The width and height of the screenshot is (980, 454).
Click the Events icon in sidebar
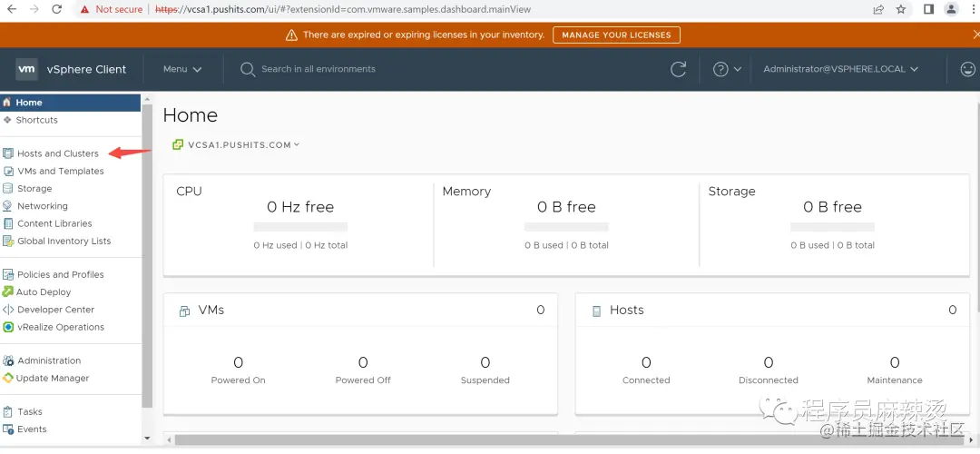click(7, 429)
